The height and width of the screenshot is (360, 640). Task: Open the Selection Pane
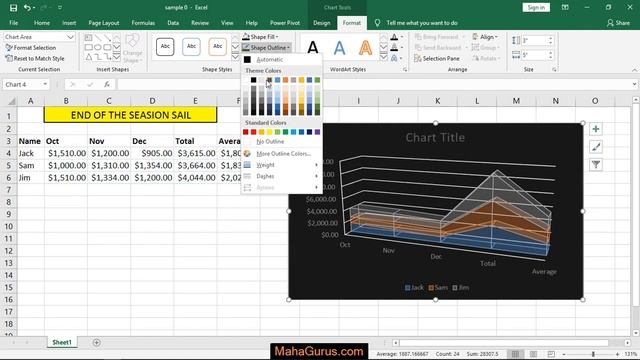[x=437, y=58]
